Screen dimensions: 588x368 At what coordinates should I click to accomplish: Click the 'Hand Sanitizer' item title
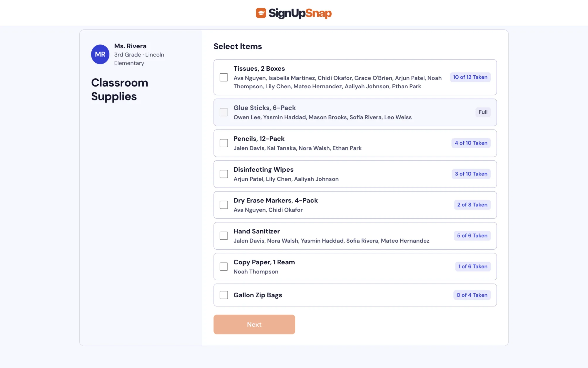point(257,231)
